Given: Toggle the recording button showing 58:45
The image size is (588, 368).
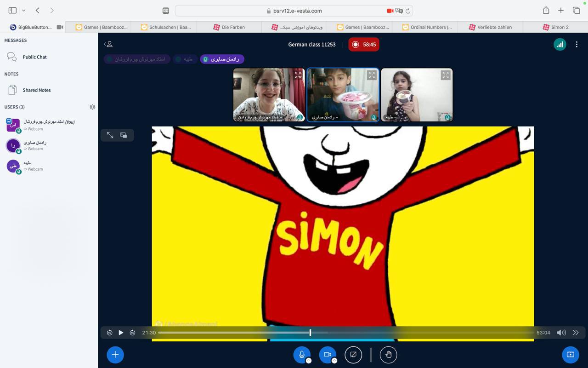Looking at the screenshot, I should coord(364,45).
